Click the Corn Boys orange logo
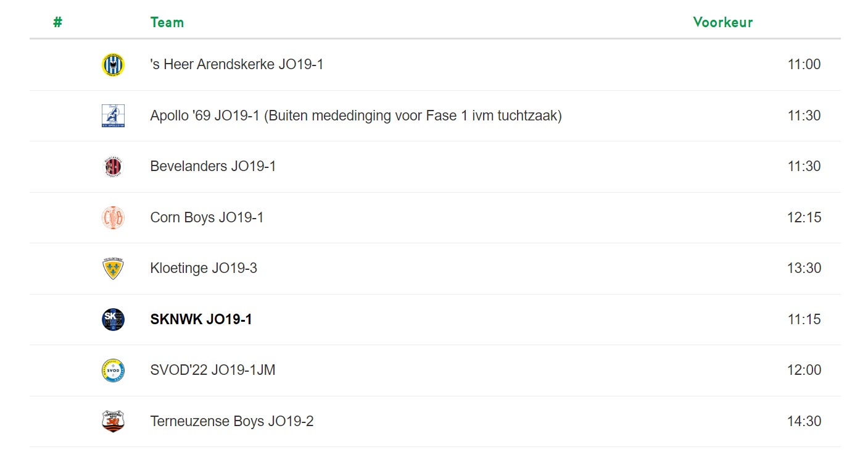 (x=113, y=217)
